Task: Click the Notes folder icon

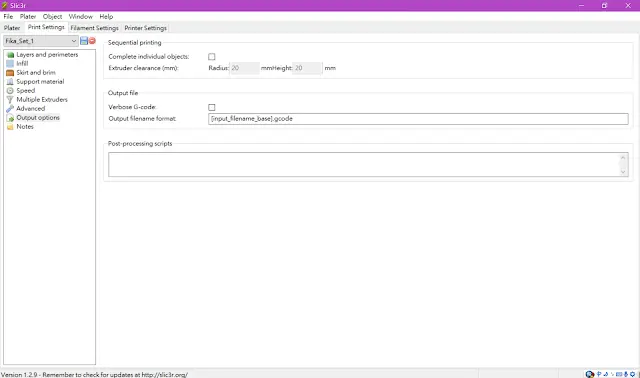Action: [x=10, y=127]
